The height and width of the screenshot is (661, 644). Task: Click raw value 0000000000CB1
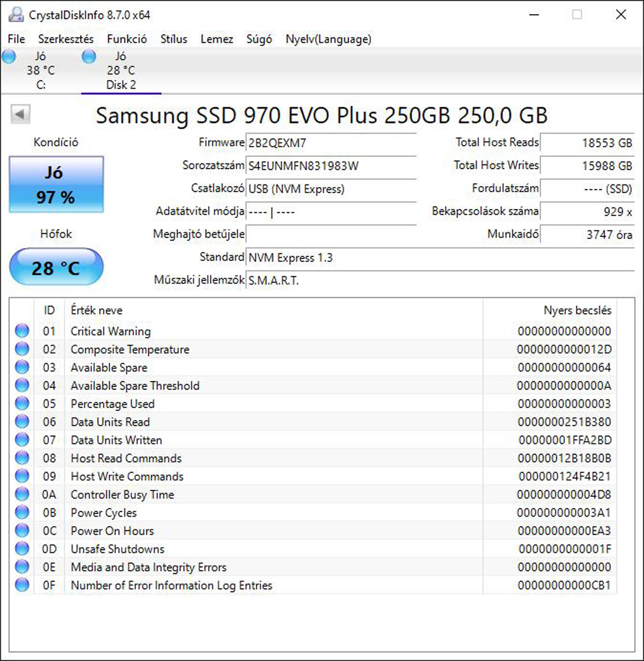564,585
